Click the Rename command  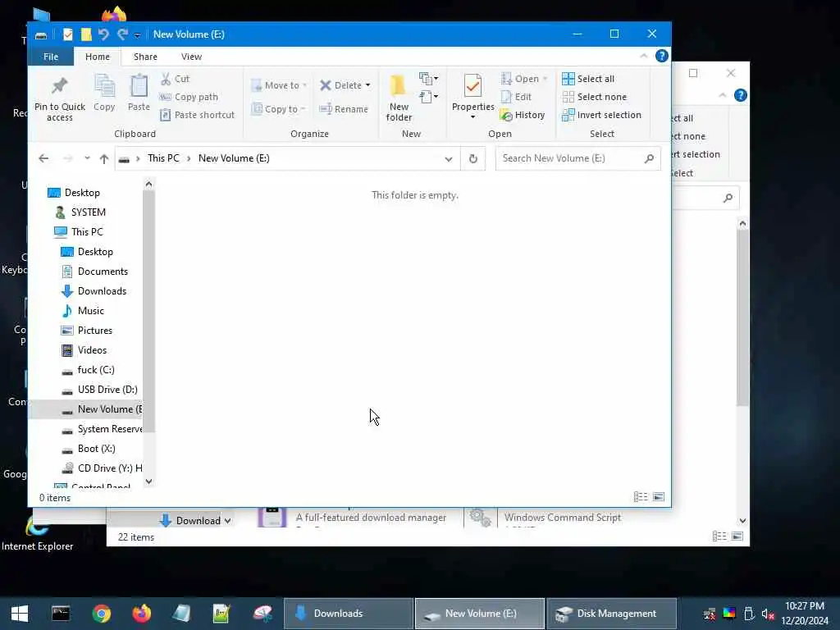pyautogui.click(x=344, y=109)
